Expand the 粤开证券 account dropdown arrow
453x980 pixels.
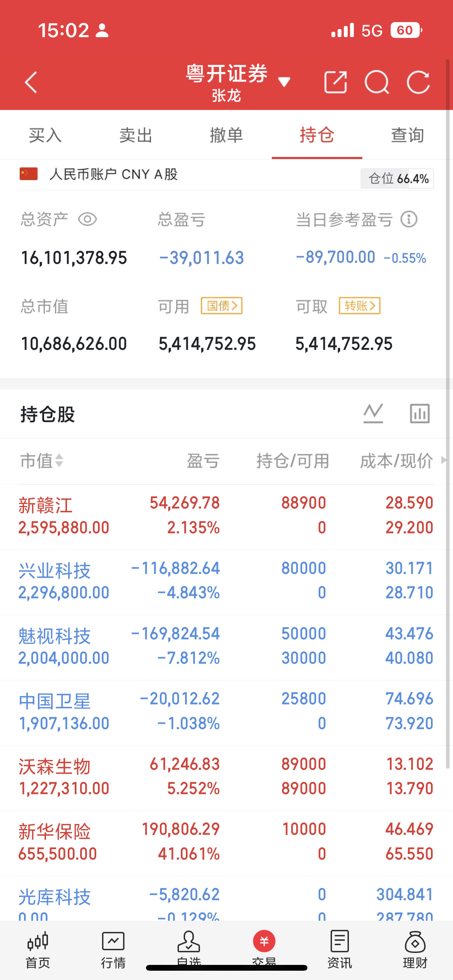click(284, 82)
